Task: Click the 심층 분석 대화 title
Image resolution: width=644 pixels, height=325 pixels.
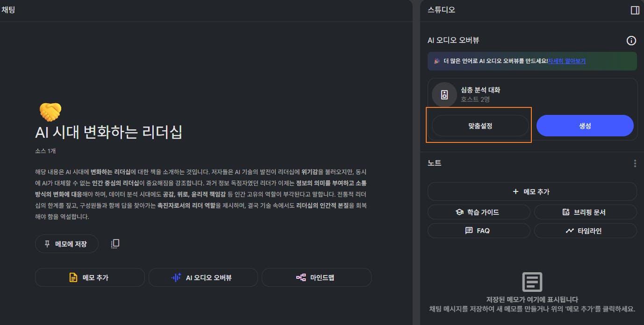Action: click(x=480, y=90)
